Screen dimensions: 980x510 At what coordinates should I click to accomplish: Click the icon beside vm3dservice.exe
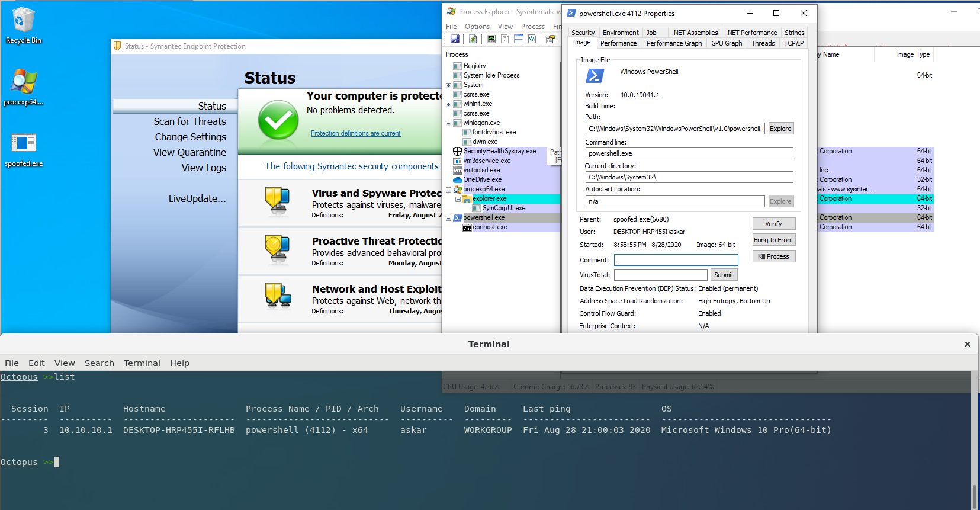457,161
